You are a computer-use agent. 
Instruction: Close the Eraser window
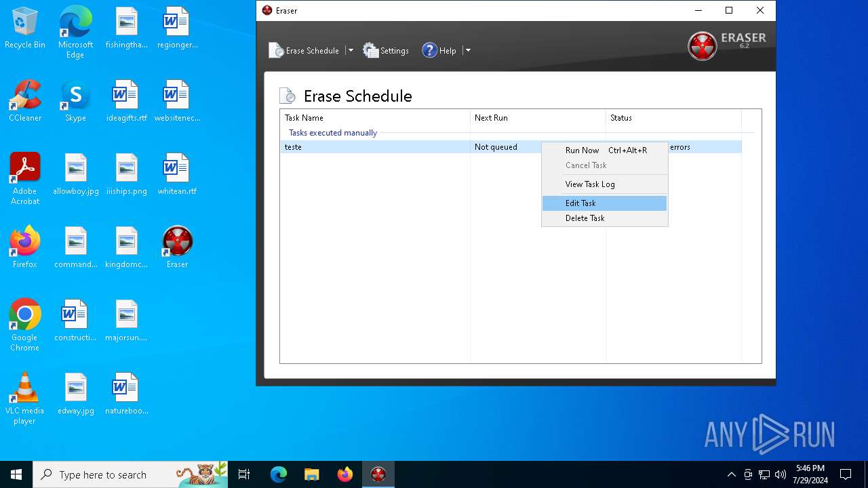(760, 10)
